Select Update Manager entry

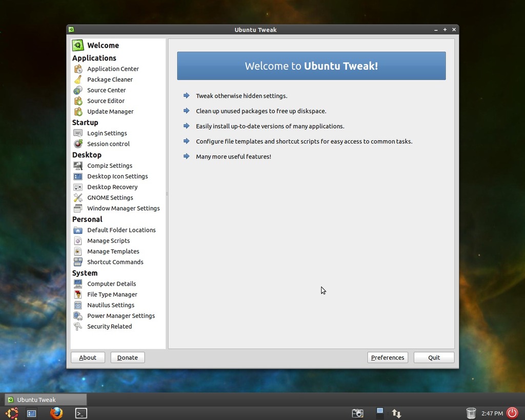[110, 111]
